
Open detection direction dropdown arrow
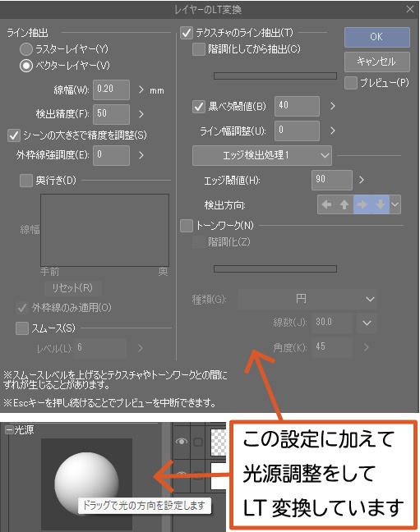point(395,204)
